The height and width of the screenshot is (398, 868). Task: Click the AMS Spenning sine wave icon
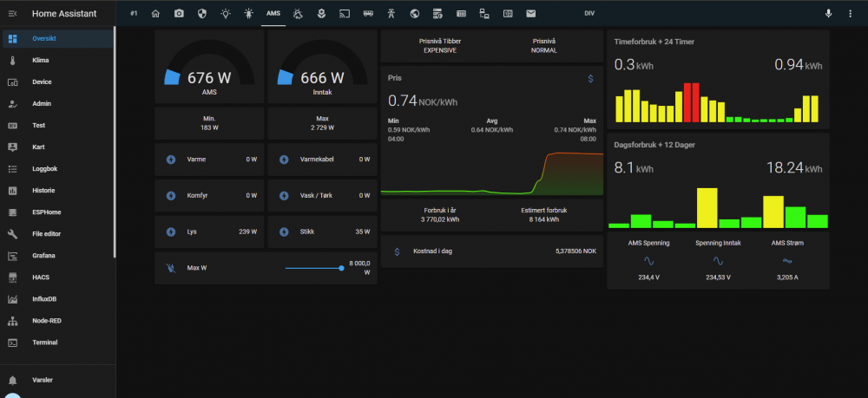(x=648, y=260)
